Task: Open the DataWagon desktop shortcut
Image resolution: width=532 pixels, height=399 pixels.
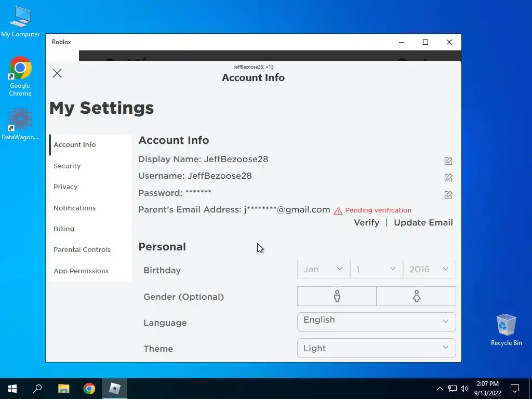Action: 20,124
